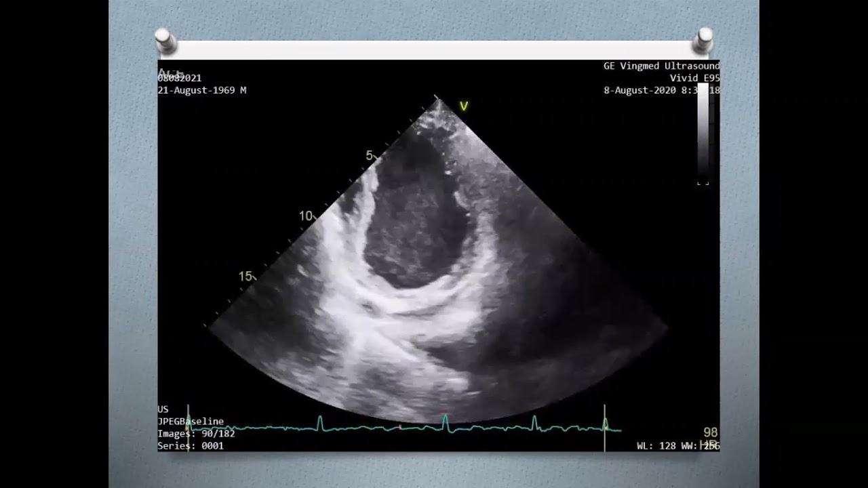Click the 'JPEGBaseline' label
868x488 pixels.
pyautogui.click(x=191, y=422)
